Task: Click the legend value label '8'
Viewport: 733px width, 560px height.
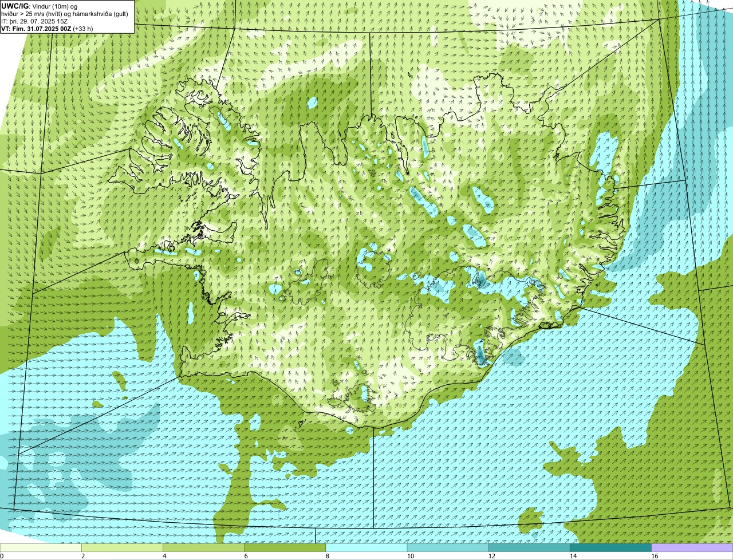Action: [x=328, y=556]
